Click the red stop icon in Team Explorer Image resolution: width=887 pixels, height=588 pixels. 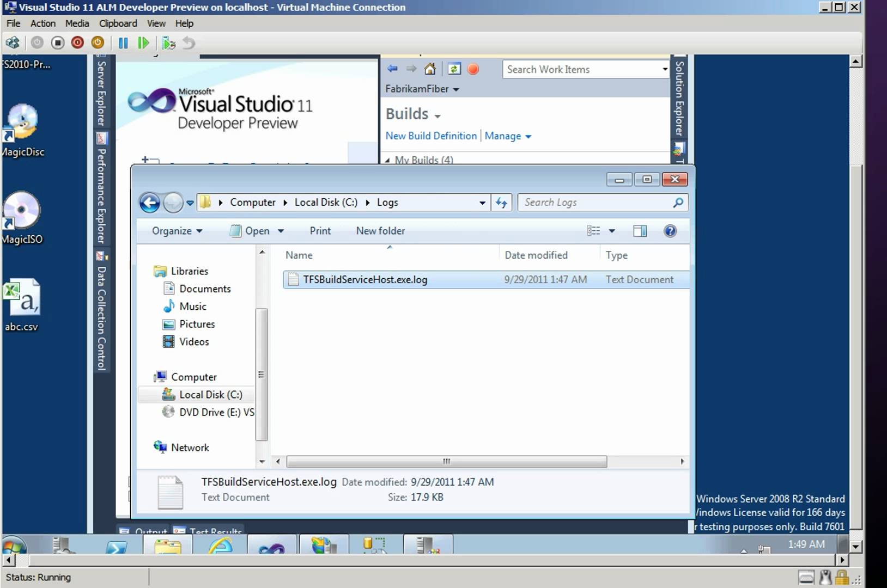point(473,69)
